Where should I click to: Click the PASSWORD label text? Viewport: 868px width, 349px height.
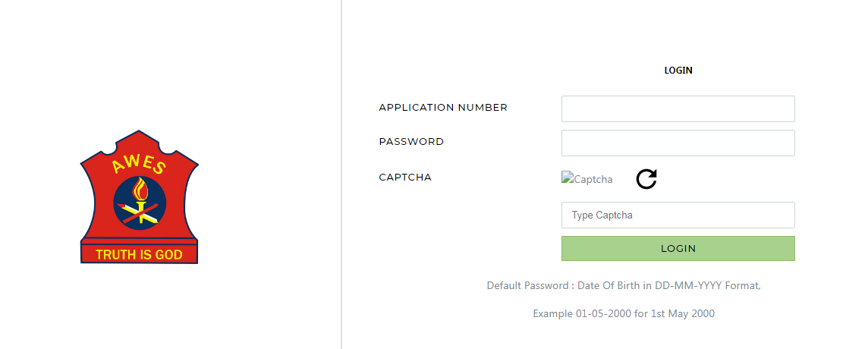tap(411, 141)
